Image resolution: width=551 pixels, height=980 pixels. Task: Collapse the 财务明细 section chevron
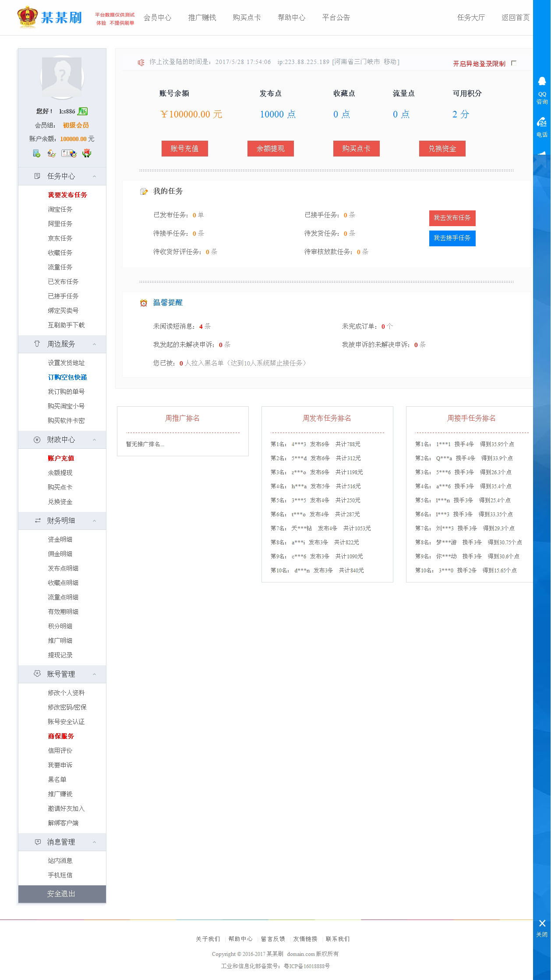[94, 521]
